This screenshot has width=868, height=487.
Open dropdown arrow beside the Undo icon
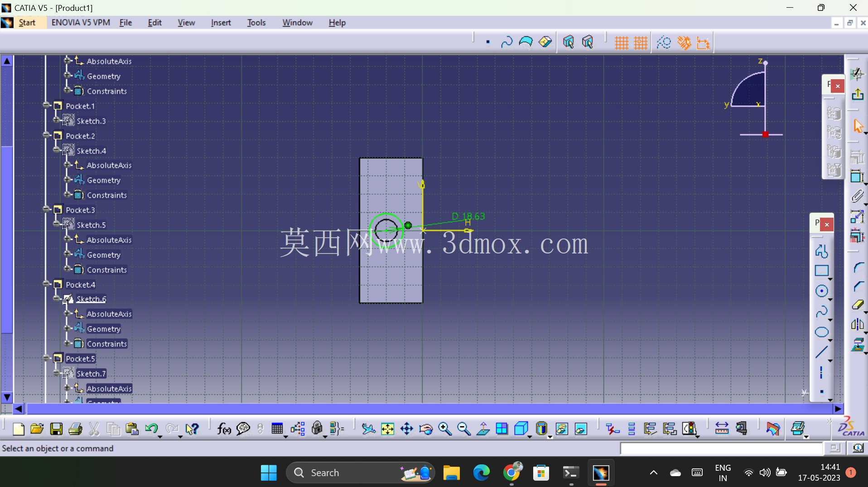tap(160, 437)
